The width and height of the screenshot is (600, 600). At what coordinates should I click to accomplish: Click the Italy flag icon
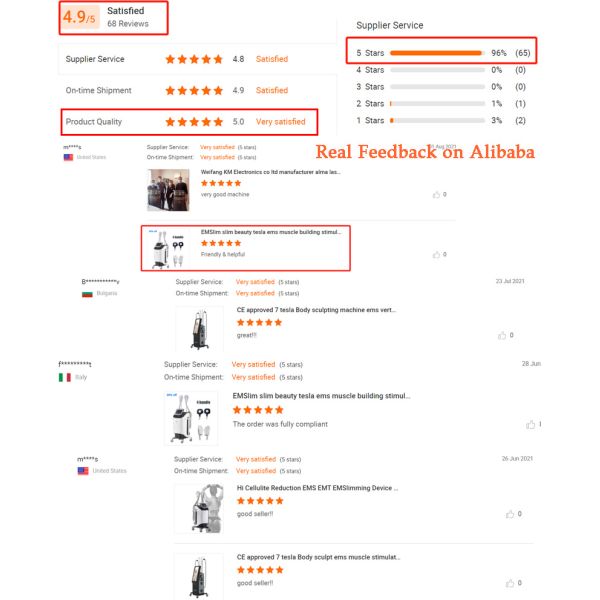pos(64,377)
